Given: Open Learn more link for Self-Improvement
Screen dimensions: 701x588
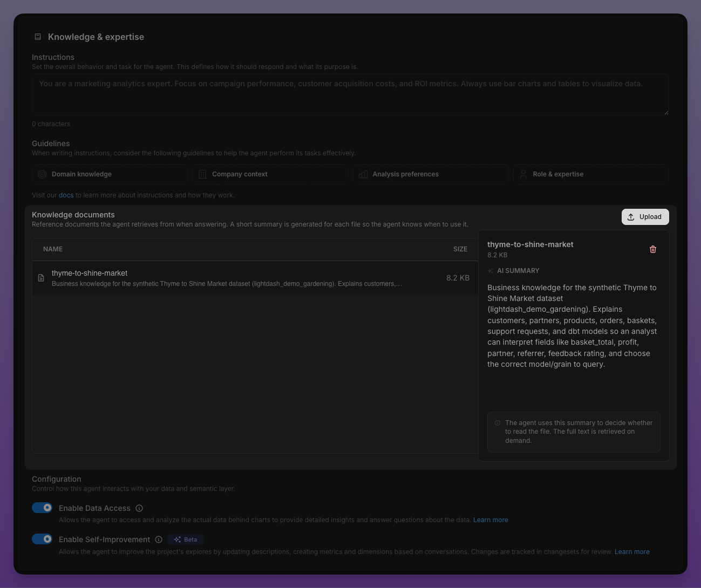Looking at the screenshot, I should click(x=632, y=552).
